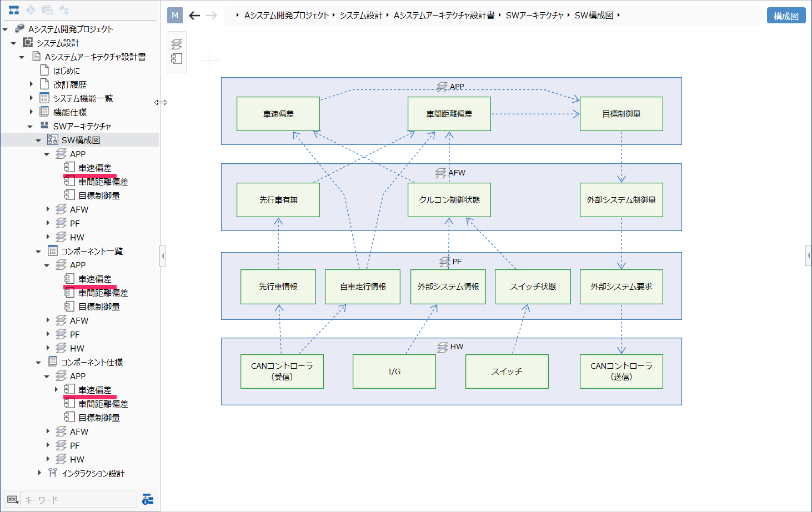This screenshot has width=812, height=512.
Task: Click the relation arrows icon in tree toolbar
Action: click(x=64, y=10)
